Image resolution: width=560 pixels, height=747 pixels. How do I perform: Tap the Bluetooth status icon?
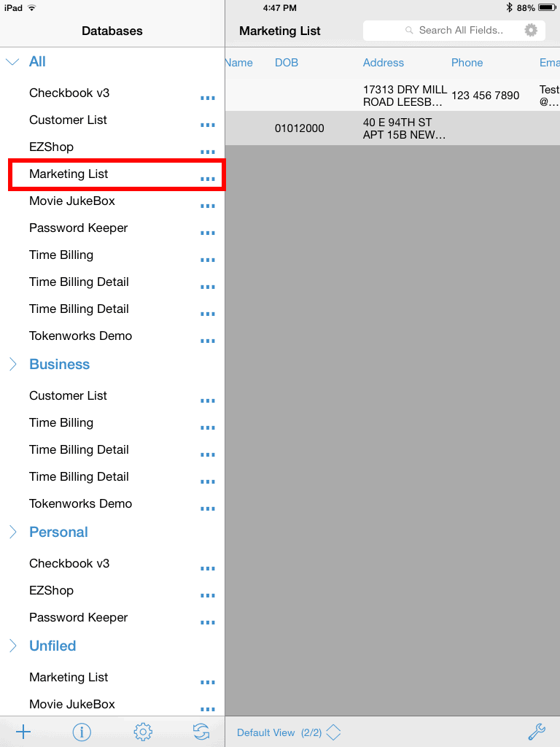[x=509, y=7]
